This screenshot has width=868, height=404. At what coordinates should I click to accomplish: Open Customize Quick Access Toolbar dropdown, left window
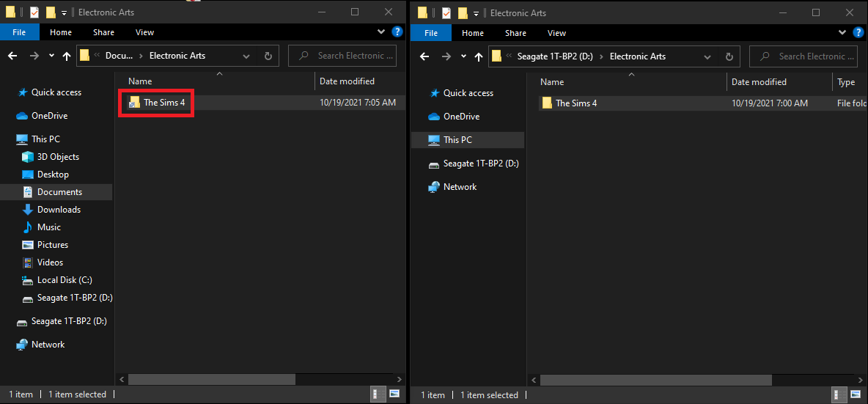click(65, 12)
